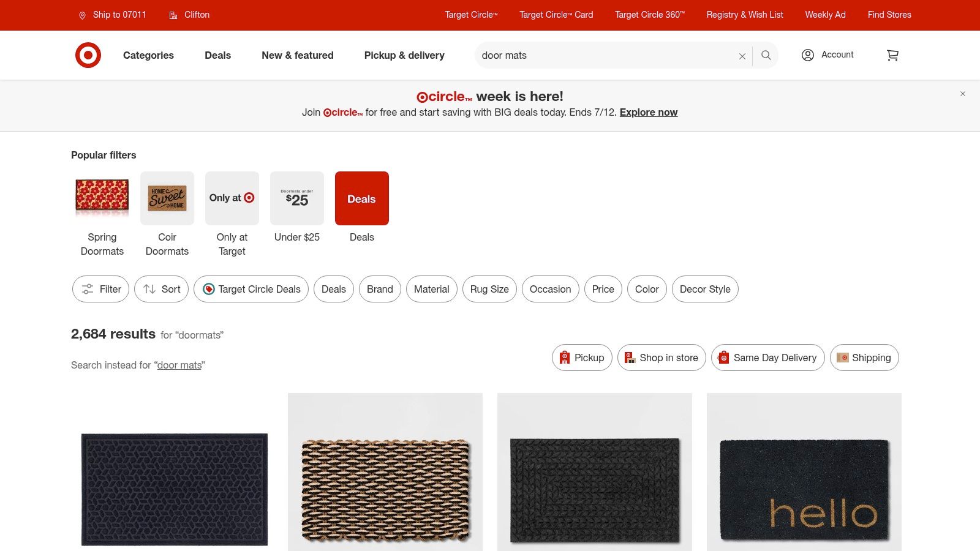Change the Clifton store
This screenshot has height=551, width=980.
[x=189, y=15]
